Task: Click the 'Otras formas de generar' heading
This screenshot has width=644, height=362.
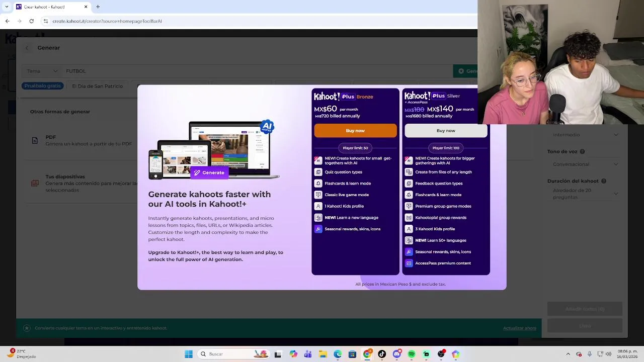Action: click(x=60, y=112)
